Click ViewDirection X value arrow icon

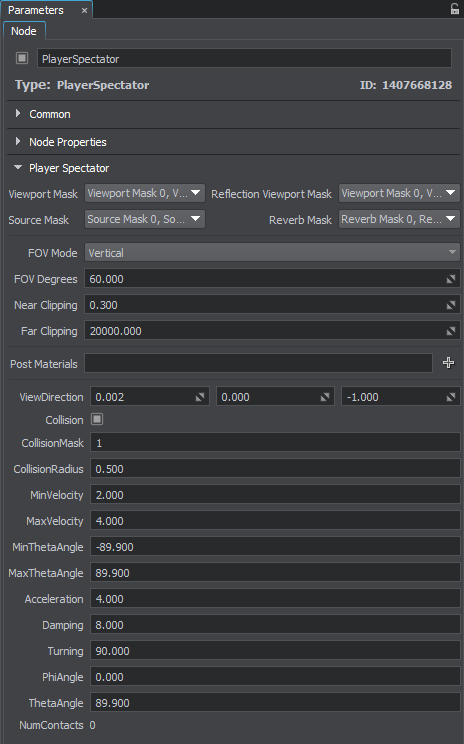point(200,397)
